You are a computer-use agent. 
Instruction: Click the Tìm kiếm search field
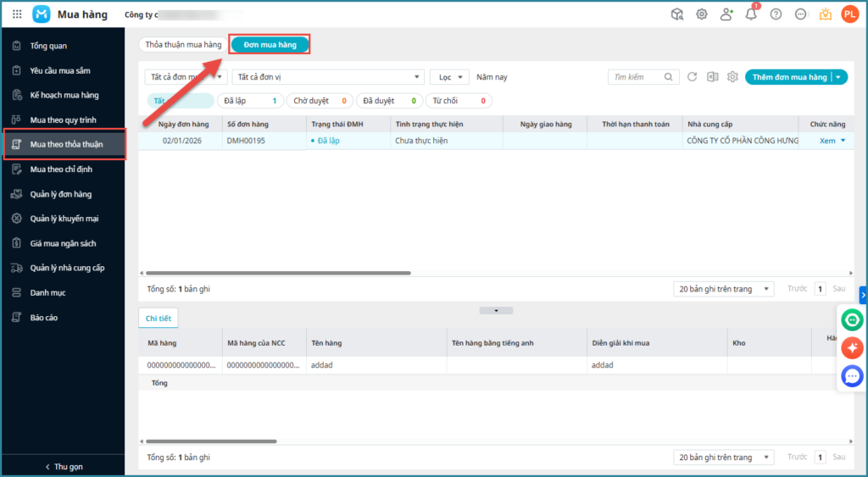637,77
